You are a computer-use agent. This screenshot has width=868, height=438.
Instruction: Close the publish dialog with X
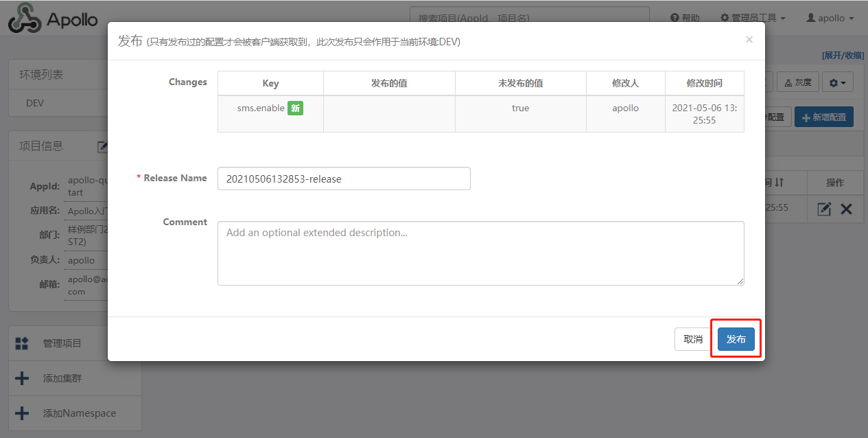point(749,40)
